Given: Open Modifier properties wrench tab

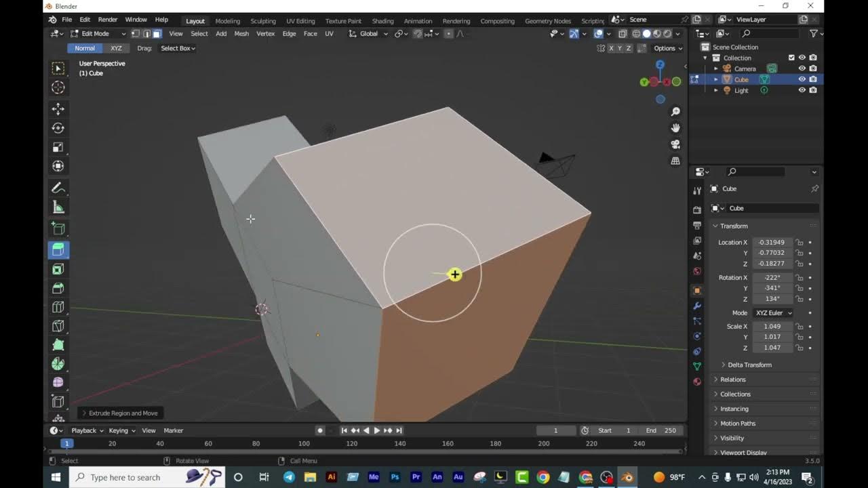Looking at the screenshot, I should coord(697,306).
